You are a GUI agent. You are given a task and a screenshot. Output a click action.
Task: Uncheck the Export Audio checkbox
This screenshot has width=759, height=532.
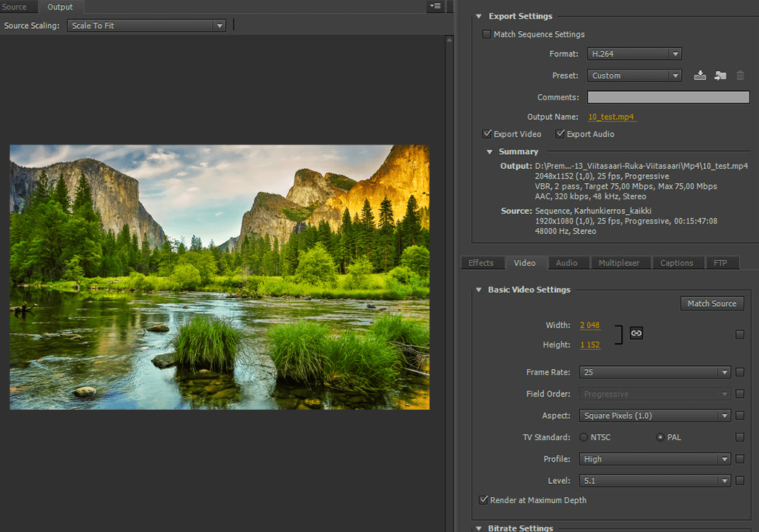point(560,134)
